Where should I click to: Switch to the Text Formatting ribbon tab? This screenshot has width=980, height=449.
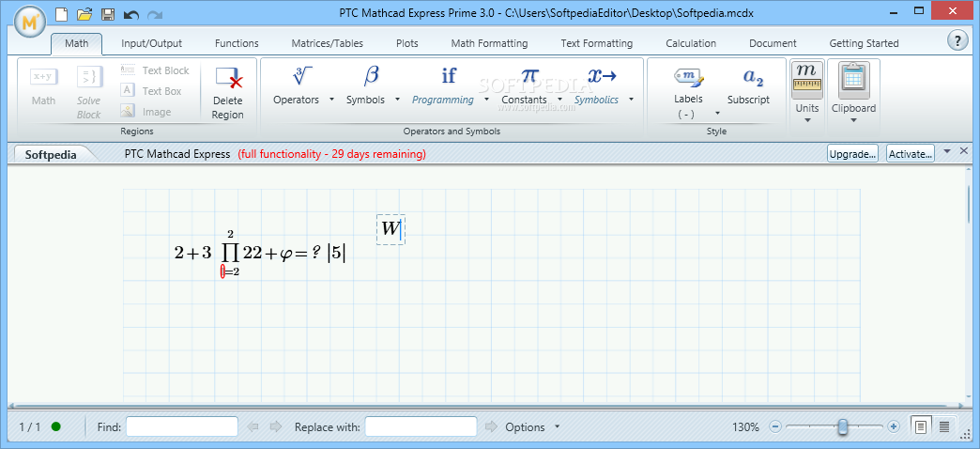(596, 43)
